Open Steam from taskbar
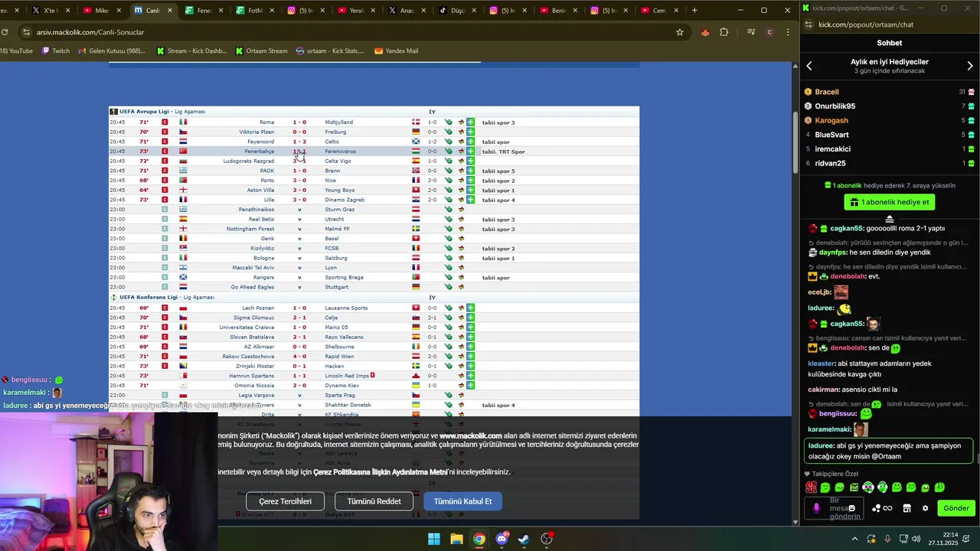Viewport: 980px width, 551px height. [x=524, y=539]
